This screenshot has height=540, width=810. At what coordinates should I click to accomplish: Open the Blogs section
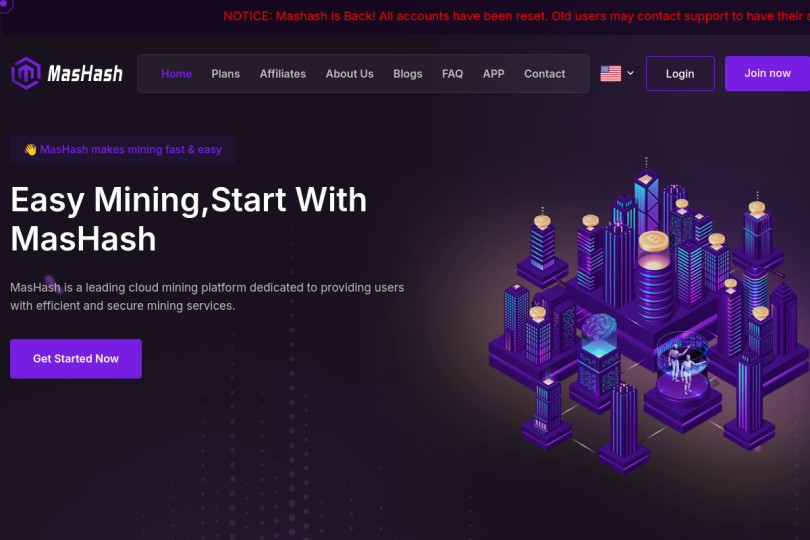click(x=408, y=74)
